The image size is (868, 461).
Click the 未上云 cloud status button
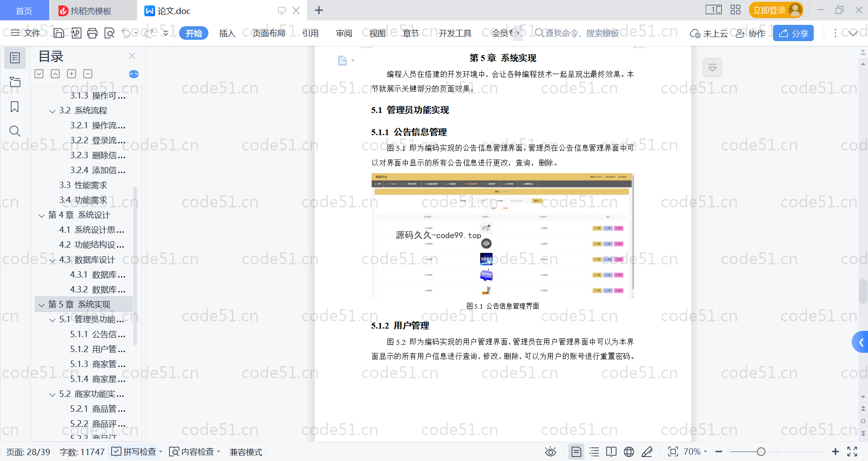tap(708, 33)
